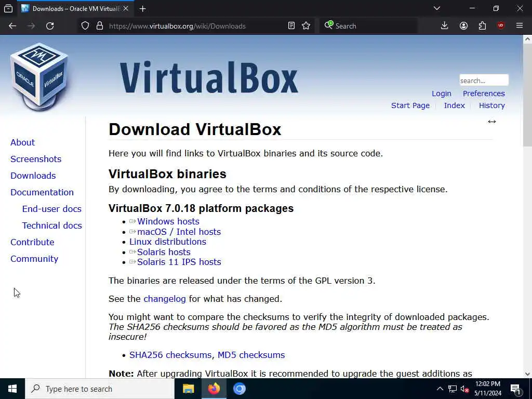Show hidden system tray icons
The width and height of the screenshot is (532, 399).
(440, 389)
